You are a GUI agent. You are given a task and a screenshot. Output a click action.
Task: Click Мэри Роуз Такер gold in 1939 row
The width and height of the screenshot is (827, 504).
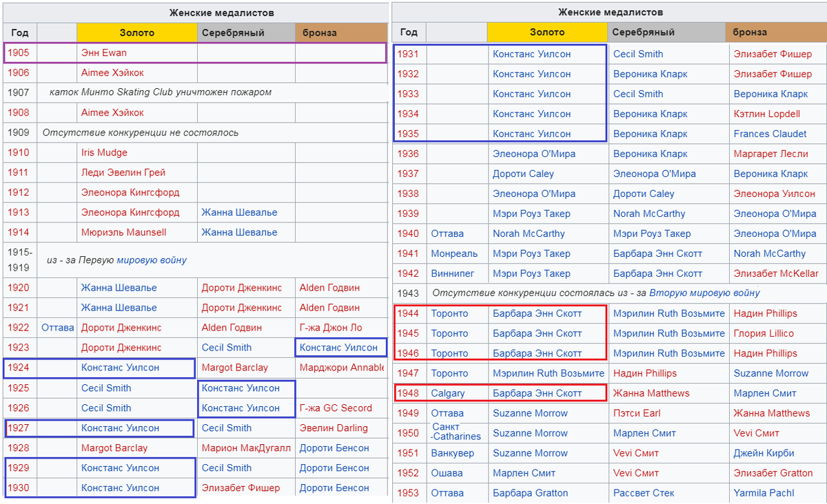coord(531,213)
